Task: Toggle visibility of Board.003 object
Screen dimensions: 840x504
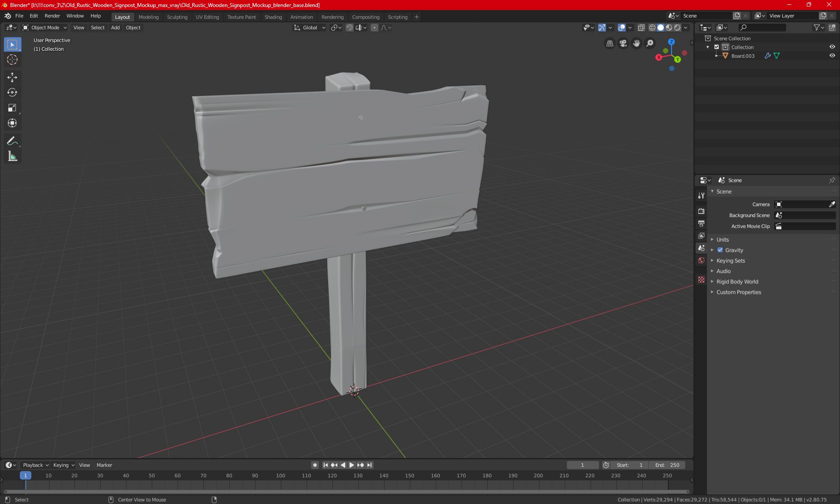Action: [833, 55]
